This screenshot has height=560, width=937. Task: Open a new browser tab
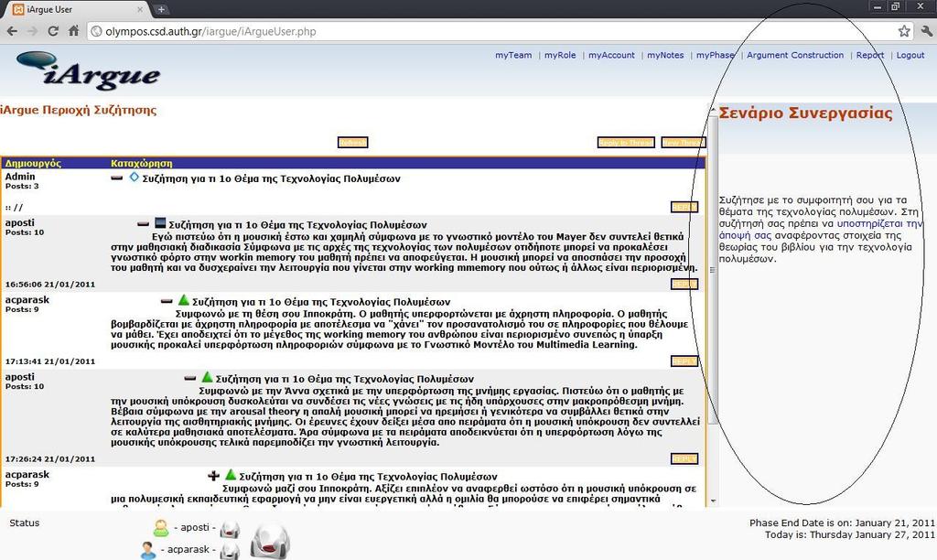pyautogui.click(x=161, y=9)
